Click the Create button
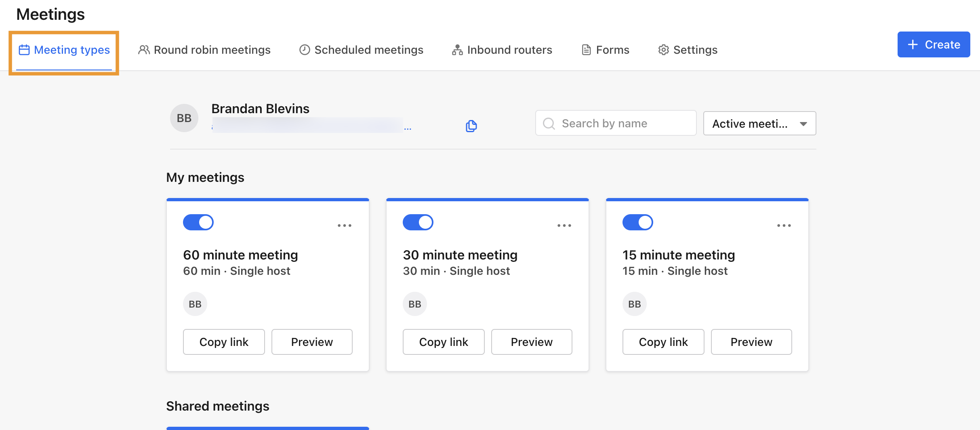Screen dimensions: 980x430 934,44
